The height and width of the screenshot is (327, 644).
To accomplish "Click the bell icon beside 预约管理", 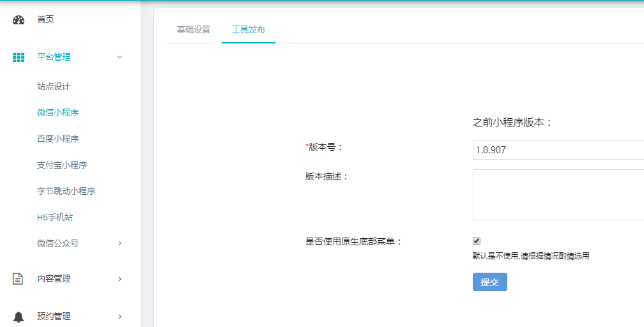I will tap(19, 317).
